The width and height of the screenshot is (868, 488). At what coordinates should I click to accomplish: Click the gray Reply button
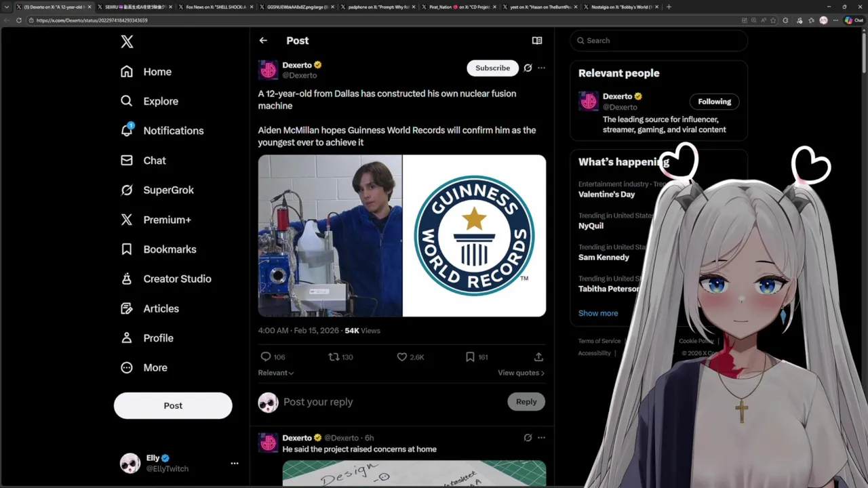[526, 402]
